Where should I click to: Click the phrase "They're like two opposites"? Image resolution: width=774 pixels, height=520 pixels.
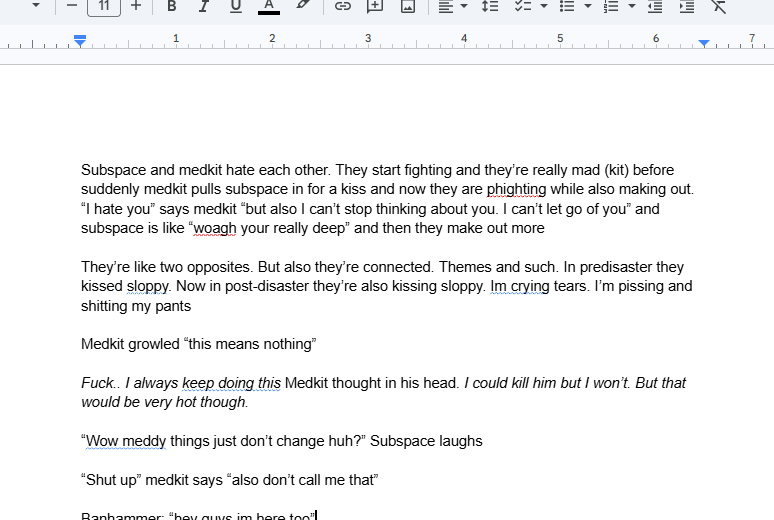coord(167,267)
